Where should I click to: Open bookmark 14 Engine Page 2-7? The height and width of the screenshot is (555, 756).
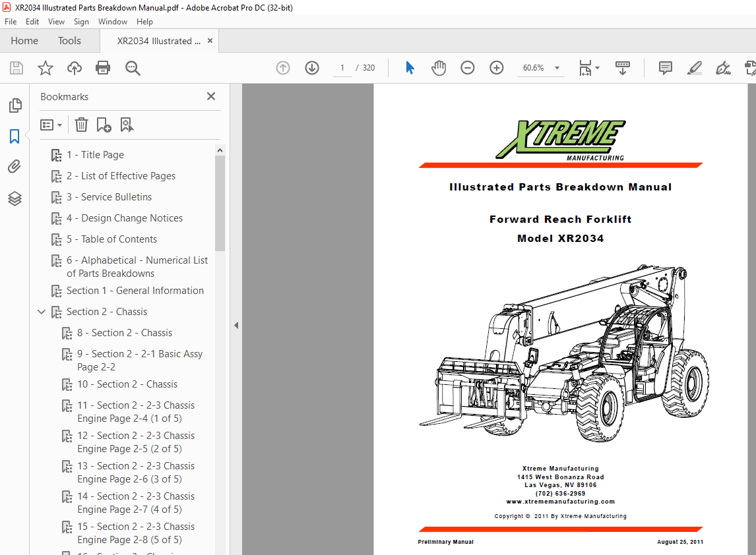136,503
